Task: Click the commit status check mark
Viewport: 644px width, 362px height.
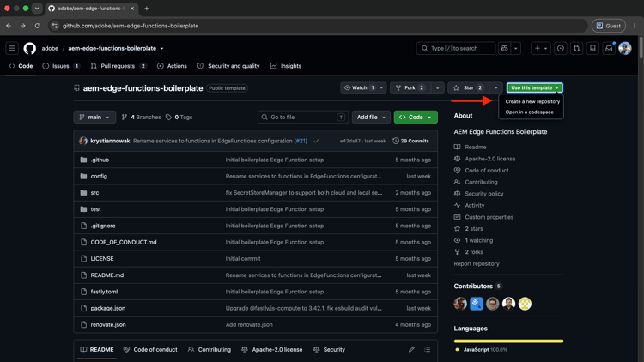Action: point(316,141)
